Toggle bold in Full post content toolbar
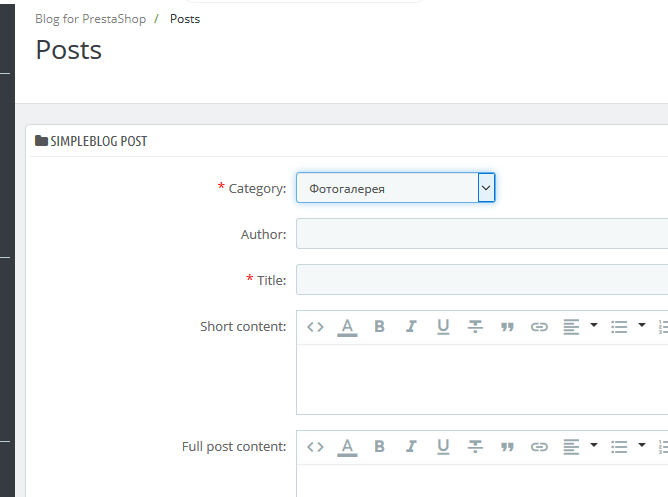This screenshot has height=497, width=668. click(379, 446)
